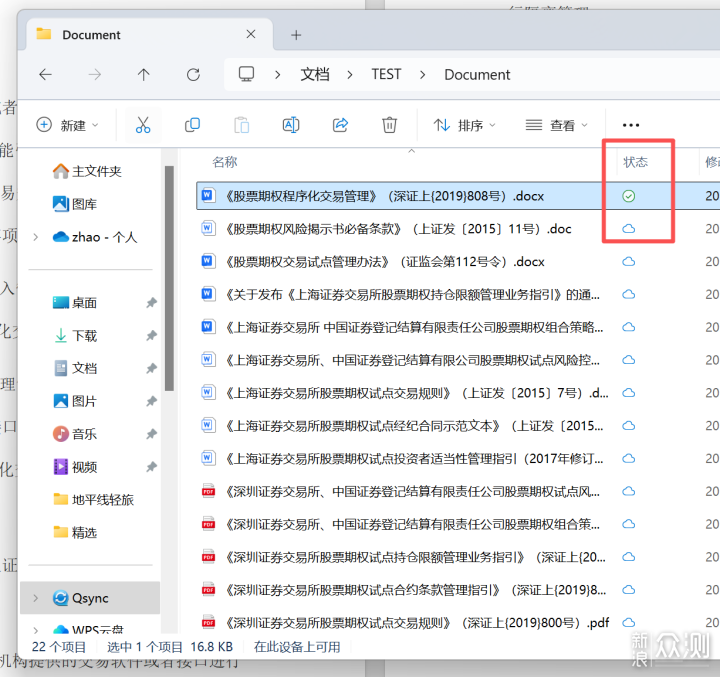Expand breadcrumb chevron before Document
720x677 pixels.
[x=422, y=74]
